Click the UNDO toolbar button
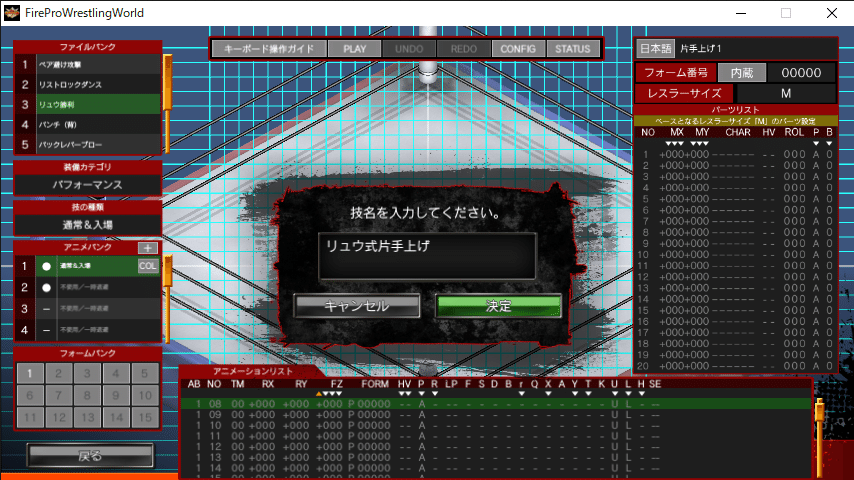The image size is (854, 480). coord(409,48)
